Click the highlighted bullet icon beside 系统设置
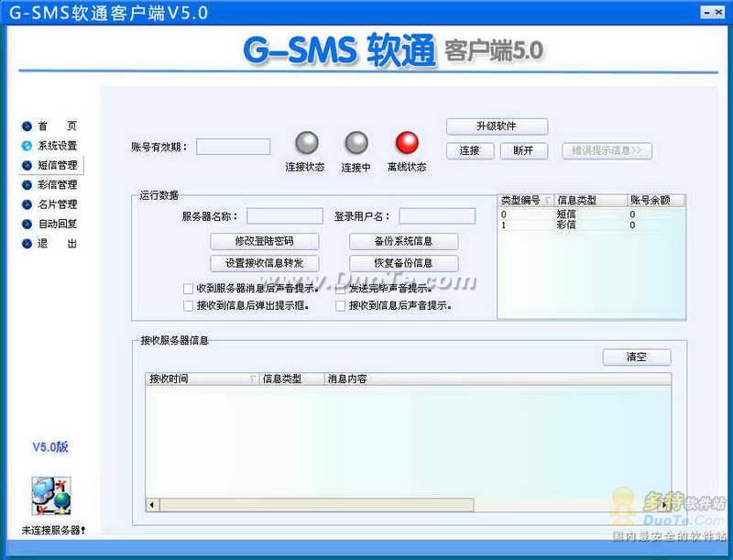733x560 pixels. [x=27, y=146]
